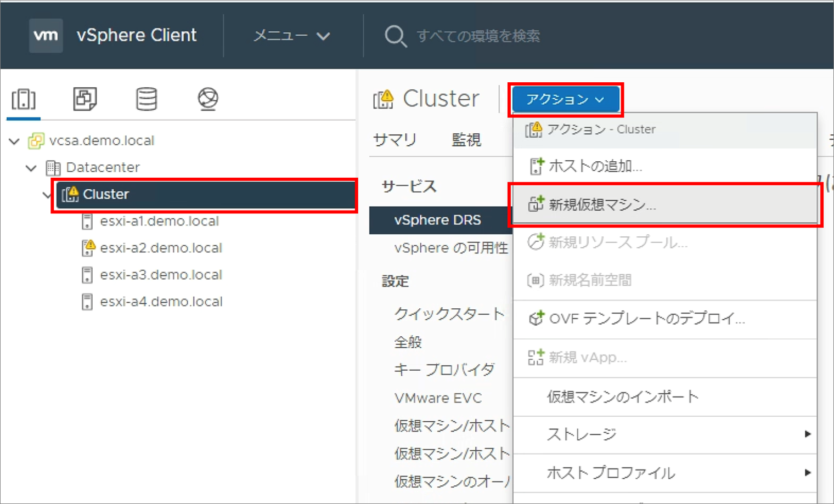The image size is (834, 504).
Task: Open the Networking inventory view icon
Action: (208, 99)
